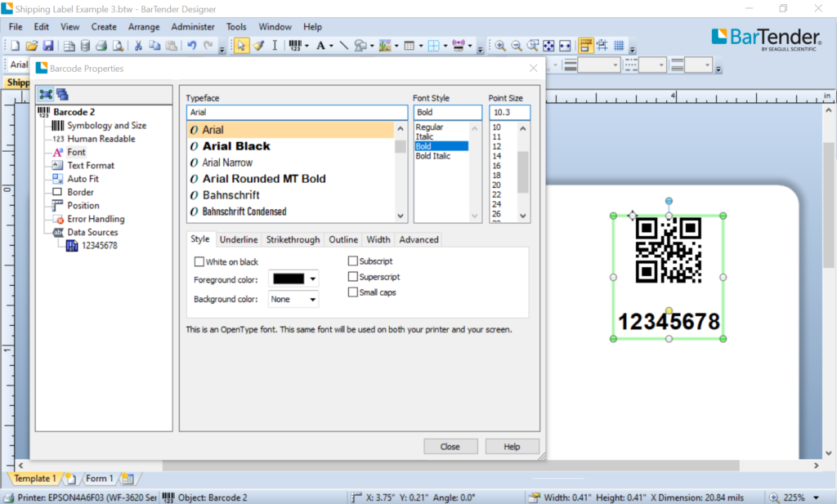Check the Small caps option

[351, 292]
